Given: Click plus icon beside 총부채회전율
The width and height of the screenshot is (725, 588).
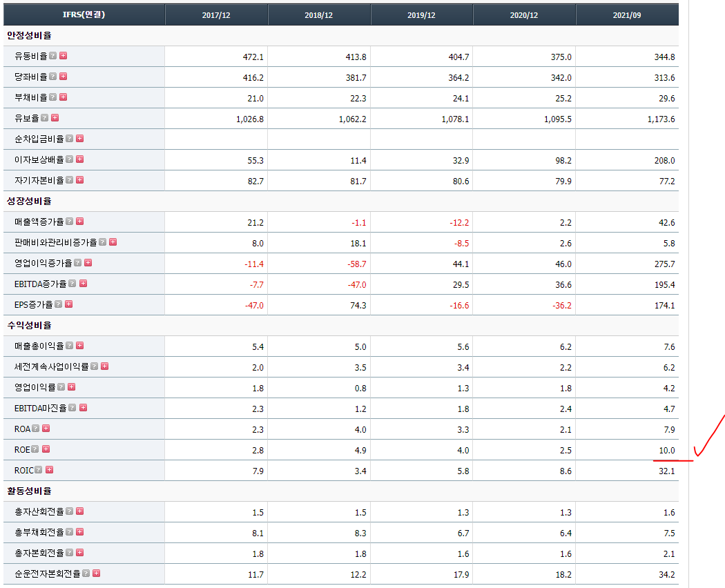Looking at the screenshot, I should (x=80, y=532).
